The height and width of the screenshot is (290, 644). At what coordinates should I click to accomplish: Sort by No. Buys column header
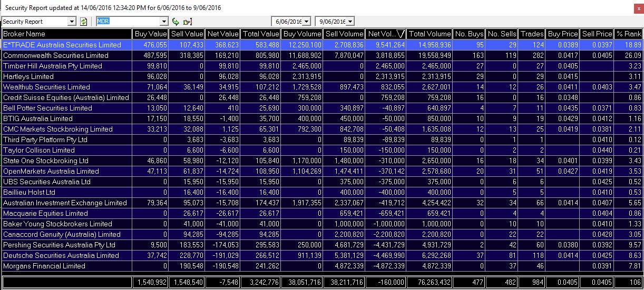469,34
